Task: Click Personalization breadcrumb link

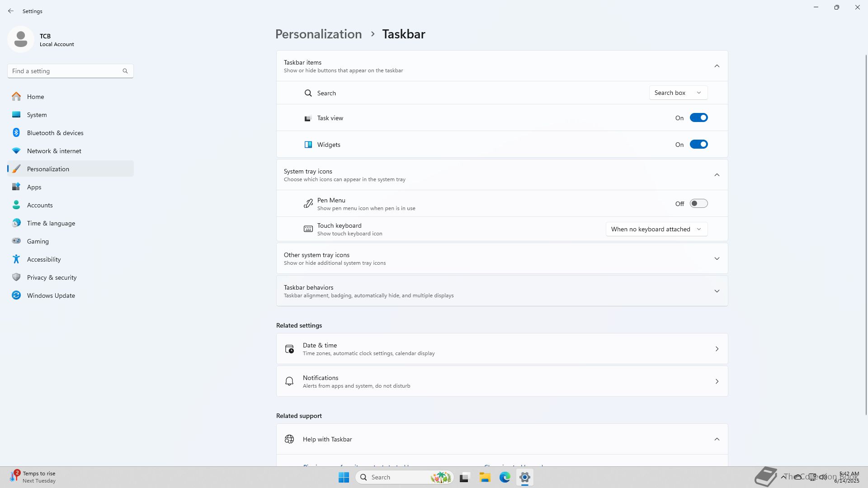Action: pos(318,34)
